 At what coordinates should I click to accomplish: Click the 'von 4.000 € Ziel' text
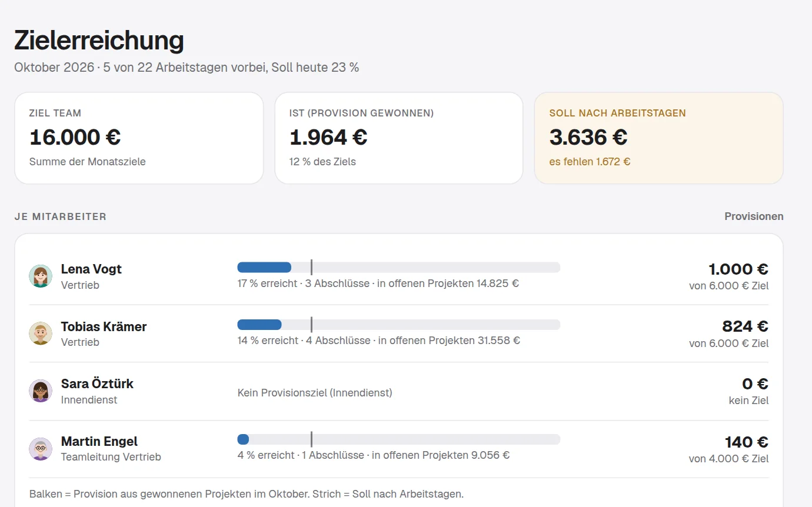[728, 459]
